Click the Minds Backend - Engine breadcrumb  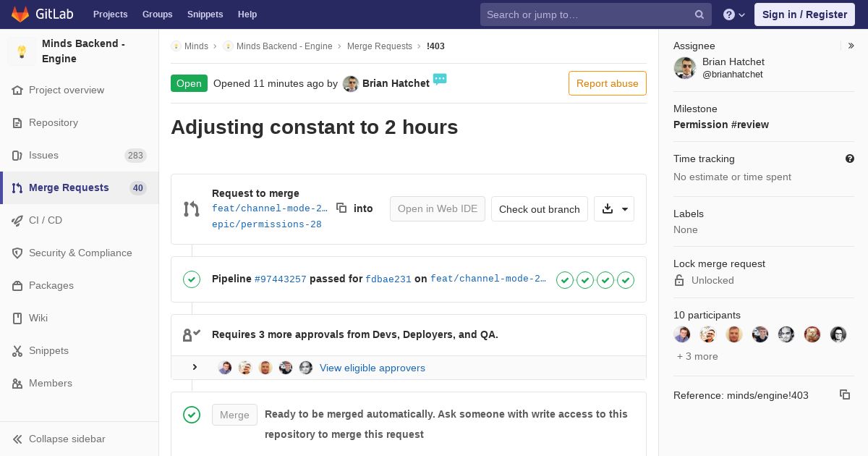click(x=284, y=46)
